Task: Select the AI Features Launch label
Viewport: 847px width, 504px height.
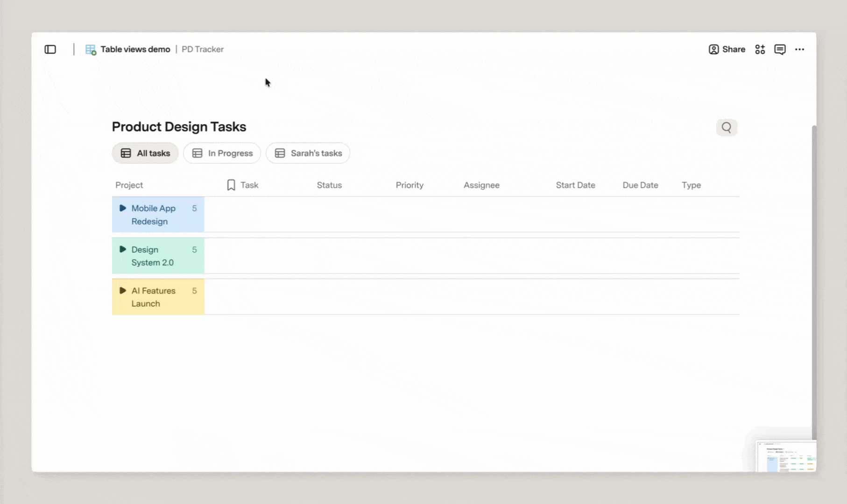Action: click(x=153, y=297)
